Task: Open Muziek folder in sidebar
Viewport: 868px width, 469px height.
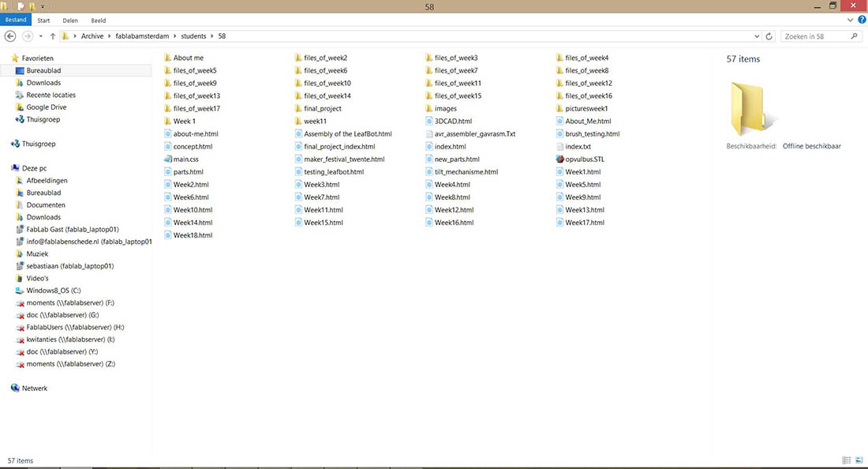Action: [37, 253]
